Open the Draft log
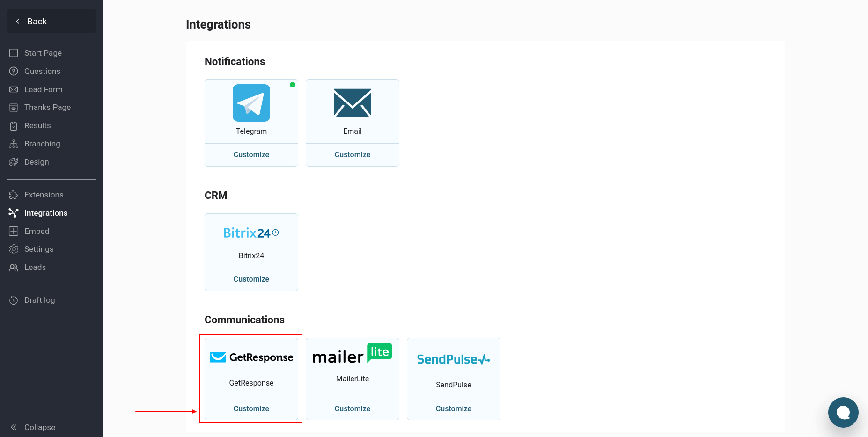The height and width of the screenshot is (437, 868). pos(39,300)
